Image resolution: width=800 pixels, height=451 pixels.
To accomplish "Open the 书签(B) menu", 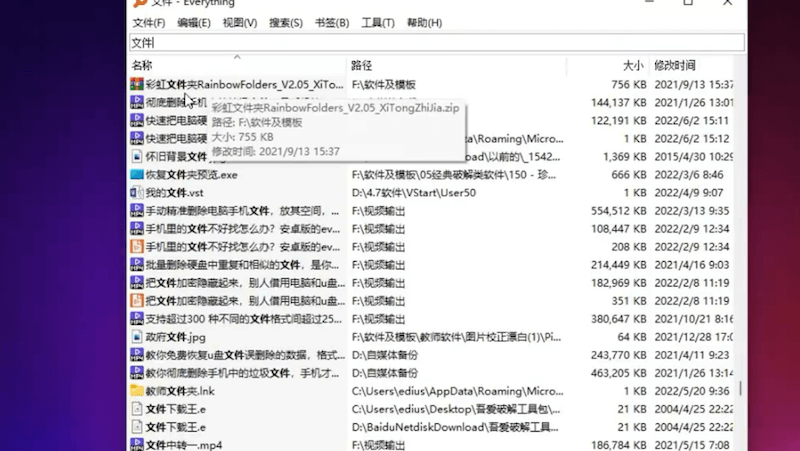I will click(x=332, y=23).
